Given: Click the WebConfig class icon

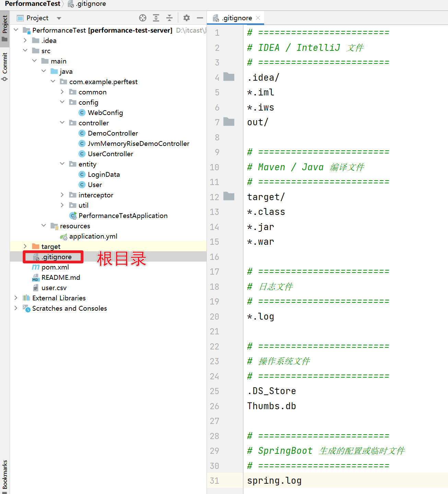Looking at the screenshot, I should tap(82, 113).
